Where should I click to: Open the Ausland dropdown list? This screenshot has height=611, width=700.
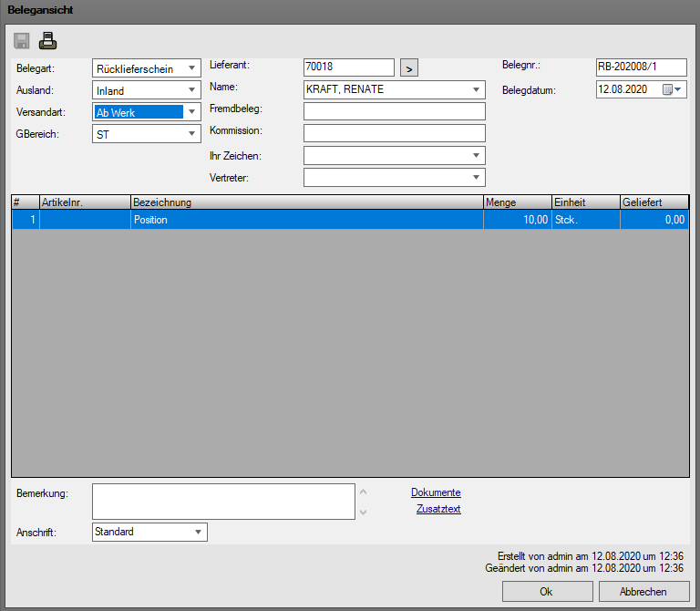tap(192, 90)
